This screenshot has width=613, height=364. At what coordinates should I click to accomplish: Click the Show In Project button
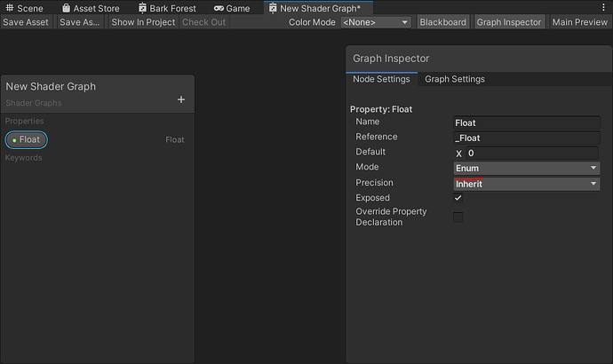(x=143, y=22)
